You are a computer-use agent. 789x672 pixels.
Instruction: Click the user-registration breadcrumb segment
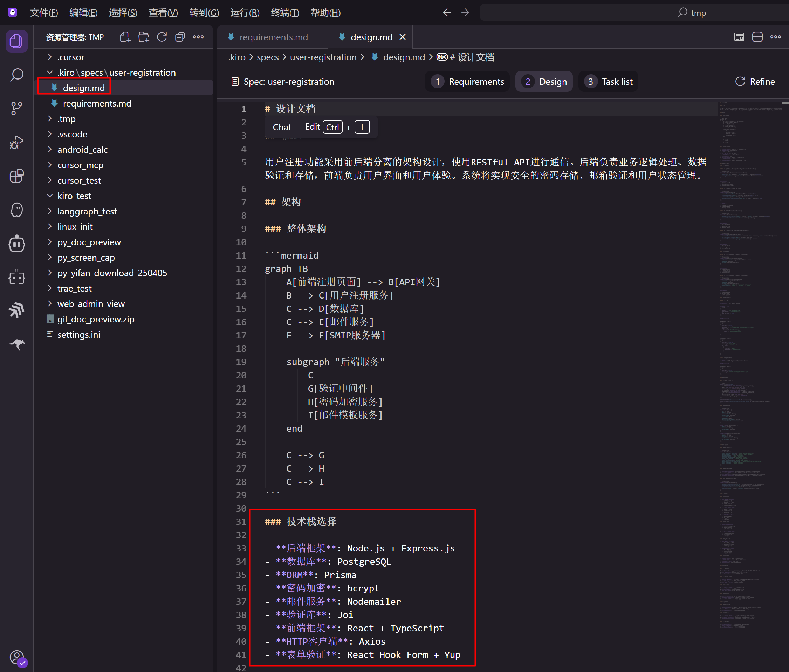click(x=323, y=57)
